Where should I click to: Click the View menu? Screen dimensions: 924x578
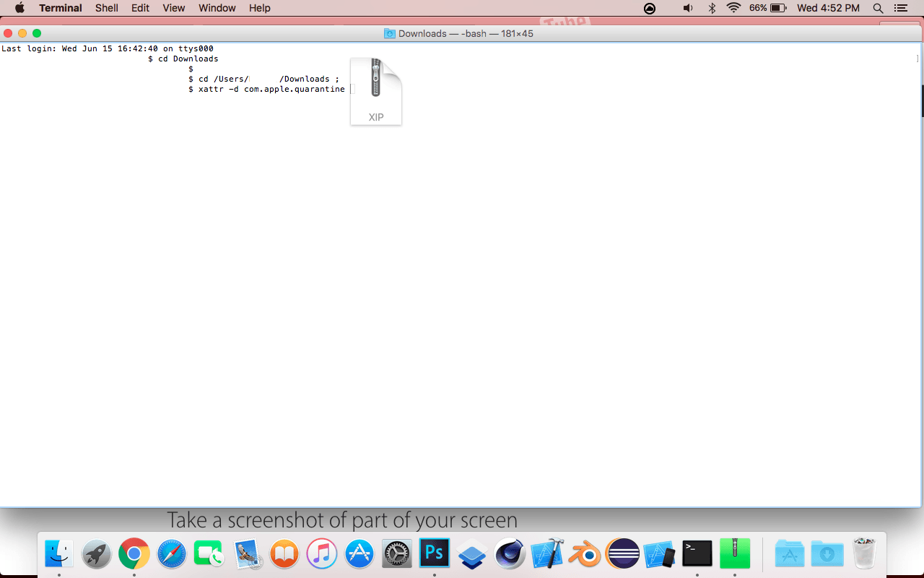click(x=174, y=8)
